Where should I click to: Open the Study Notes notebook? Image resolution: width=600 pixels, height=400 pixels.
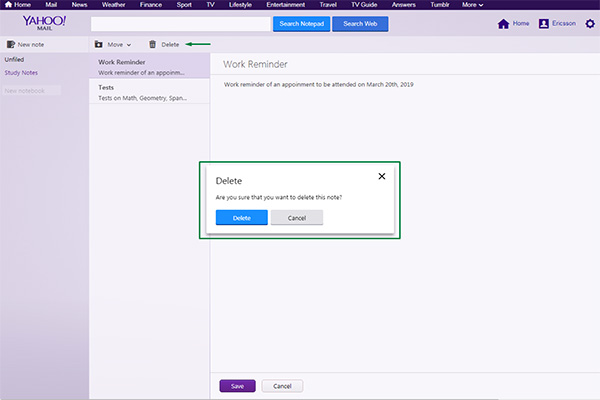click(x=21, y=72)
